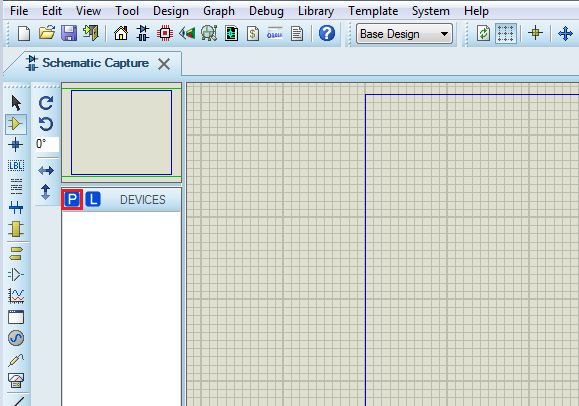Viewport: 579px width, 406px height.
Task: Click the L library manager button
Action: (93, 199)
